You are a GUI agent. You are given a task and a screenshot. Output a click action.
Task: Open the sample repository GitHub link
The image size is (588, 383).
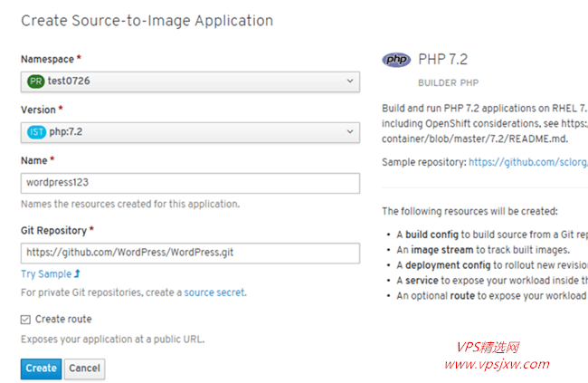tap(528, 162)
